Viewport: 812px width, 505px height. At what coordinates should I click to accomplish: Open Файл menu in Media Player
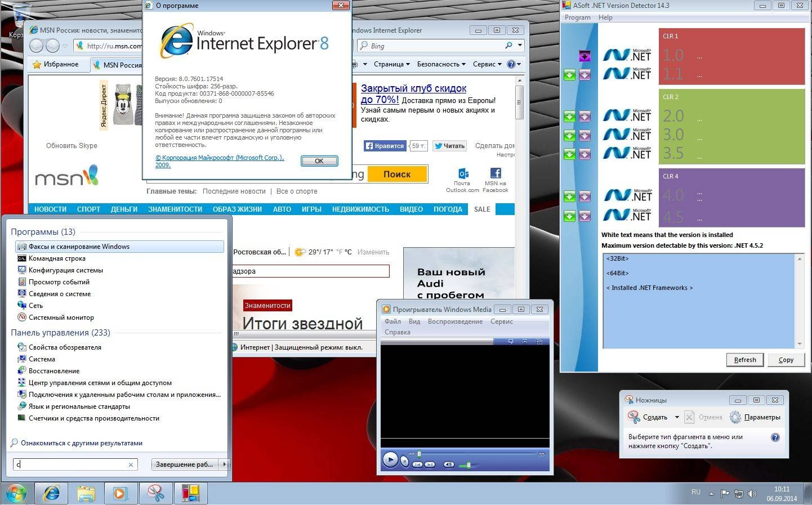(392, 321)
